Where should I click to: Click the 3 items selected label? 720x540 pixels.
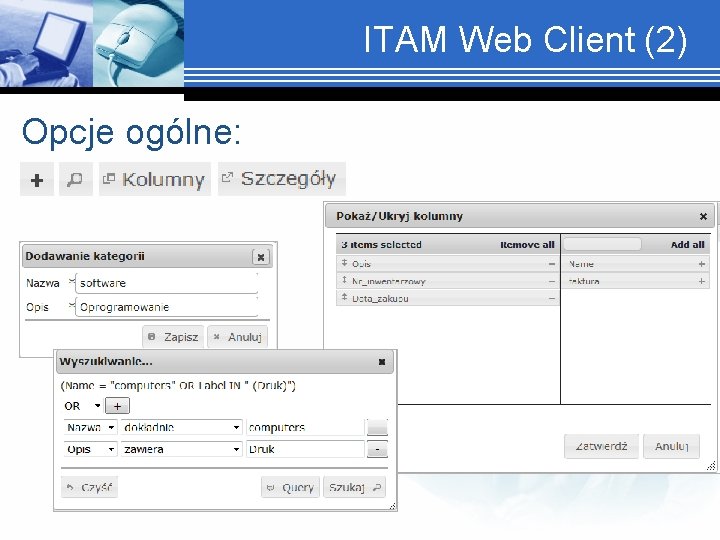pyautogui.click(x=381, y=245)
